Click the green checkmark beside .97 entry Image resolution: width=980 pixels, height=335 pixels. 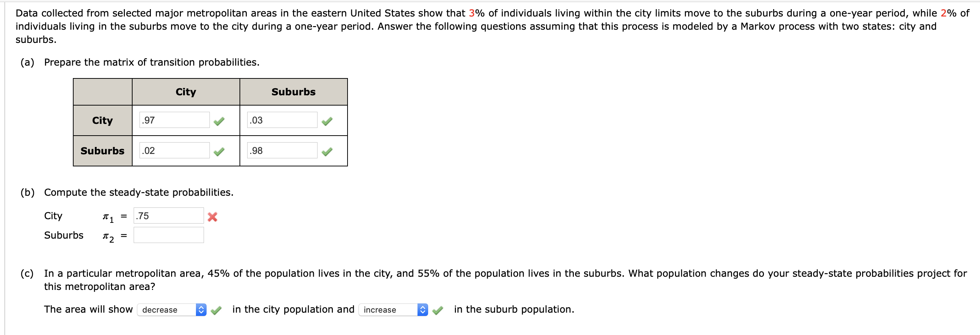(x=220, y=121)
